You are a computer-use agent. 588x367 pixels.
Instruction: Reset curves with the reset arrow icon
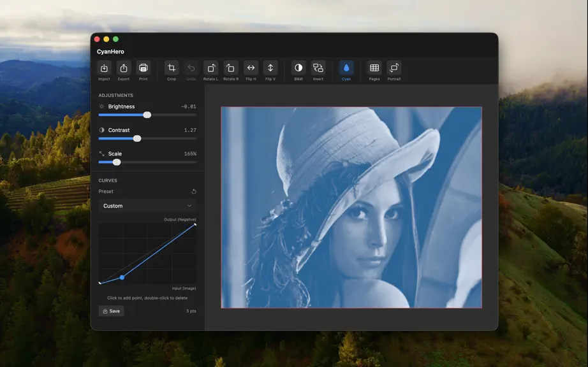tap(194, 191)
